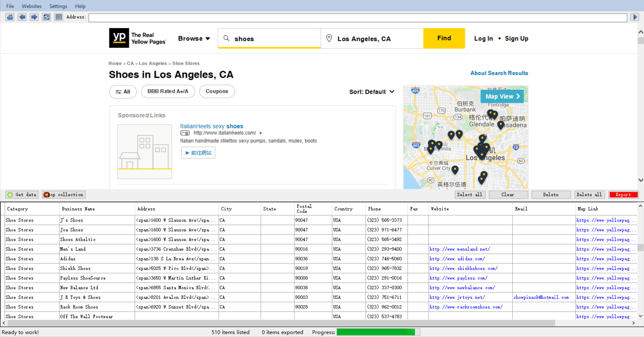The height and width of the screenshot is (337, 644).
Task: Refresh the page using the reload icon
Action: coord(46,17)
